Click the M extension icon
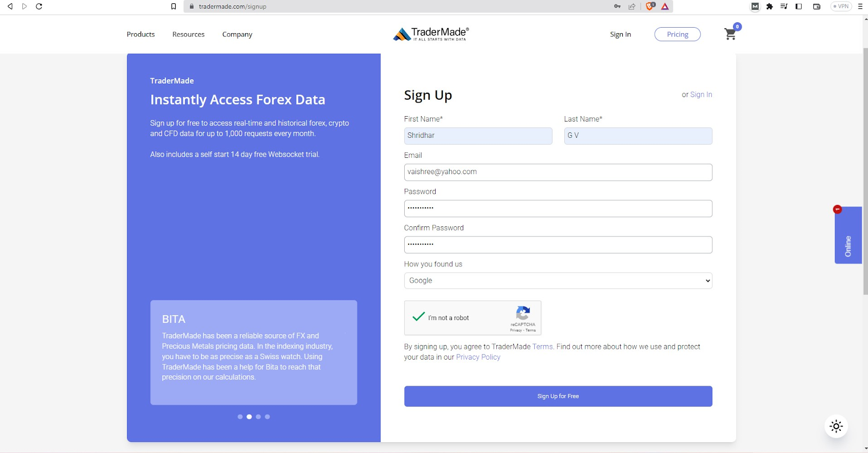 click(755, 7)
